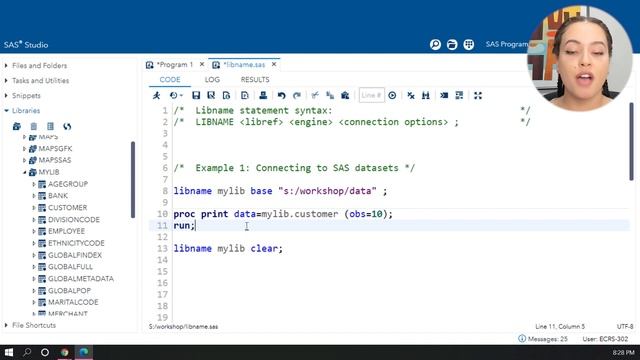Click the library properties icon
This screenshot has width=640, height=360.
click(50, 127)
